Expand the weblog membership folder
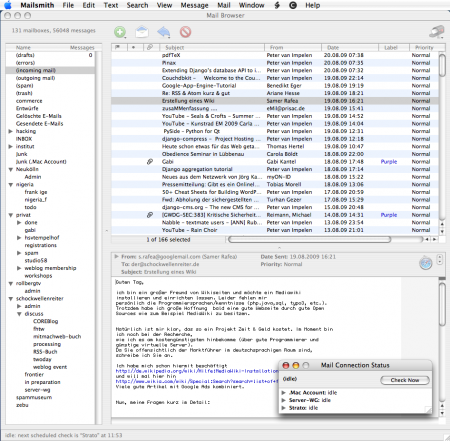This screenshot has width=450, height=441. coord(19,268)
